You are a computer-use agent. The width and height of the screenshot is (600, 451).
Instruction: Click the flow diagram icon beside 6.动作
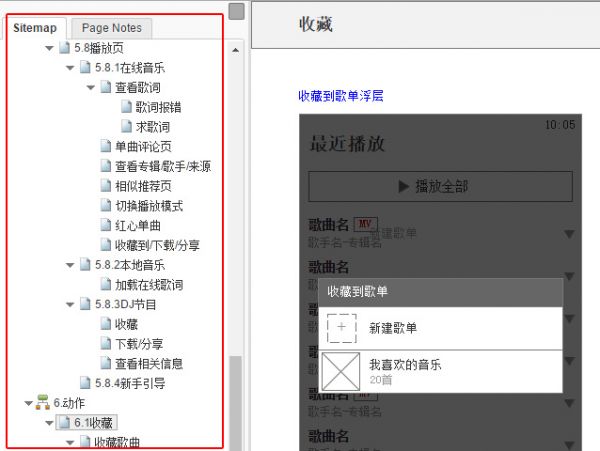42,403
